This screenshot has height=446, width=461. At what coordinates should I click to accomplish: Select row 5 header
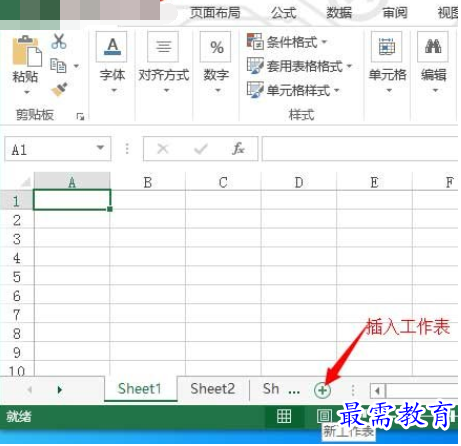[17, 277]
